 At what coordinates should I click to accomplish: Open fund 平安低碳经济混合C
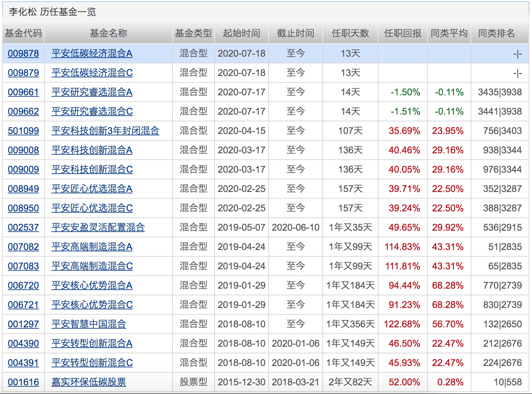(x=92, y=73)
